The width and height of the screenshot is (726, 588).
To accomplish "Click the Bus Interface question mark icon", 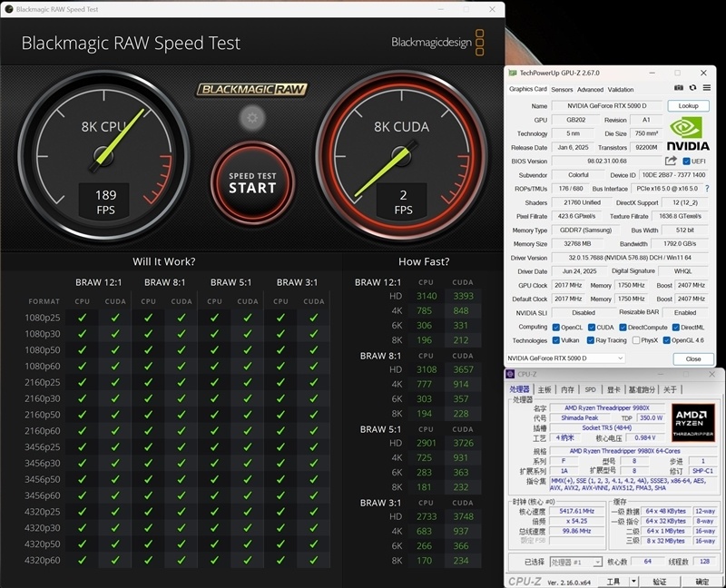I will point(705,189).
